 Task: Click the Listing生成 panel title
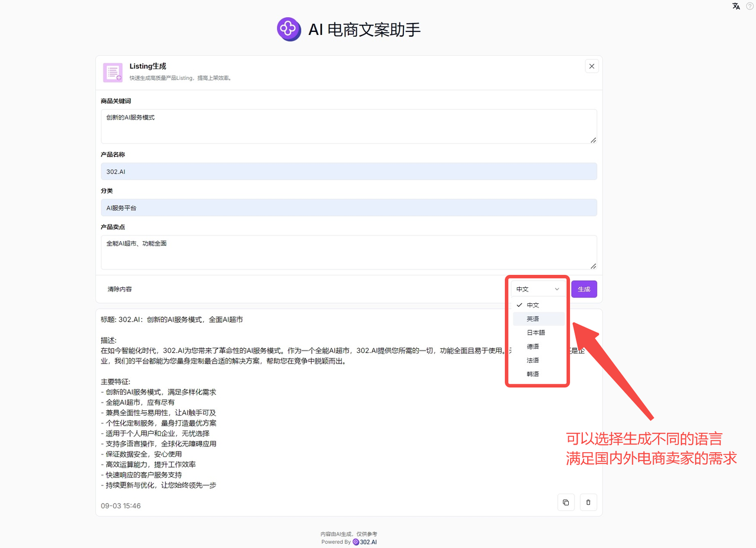(x=148, y=66)
